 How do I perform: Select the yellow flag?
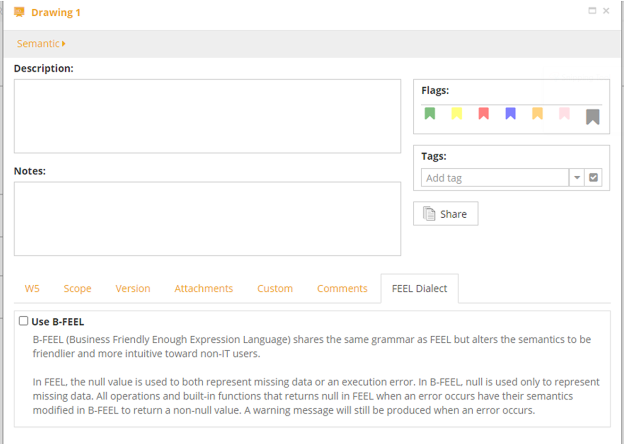point(457,114)
